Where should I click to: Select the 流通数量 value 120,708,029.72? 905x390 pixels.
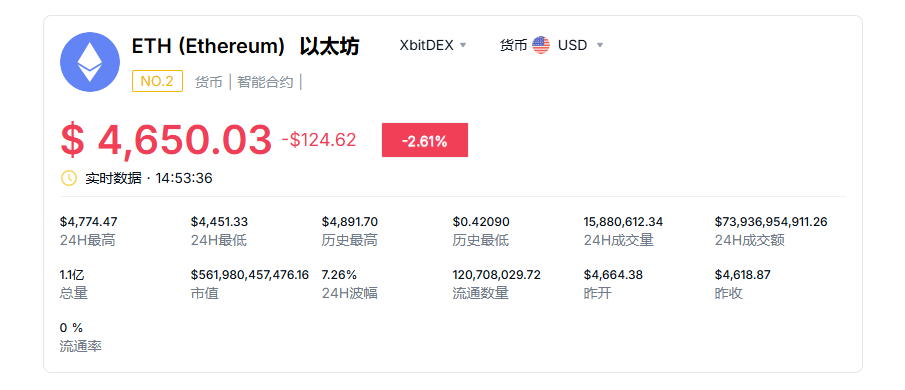pos(497,275)
